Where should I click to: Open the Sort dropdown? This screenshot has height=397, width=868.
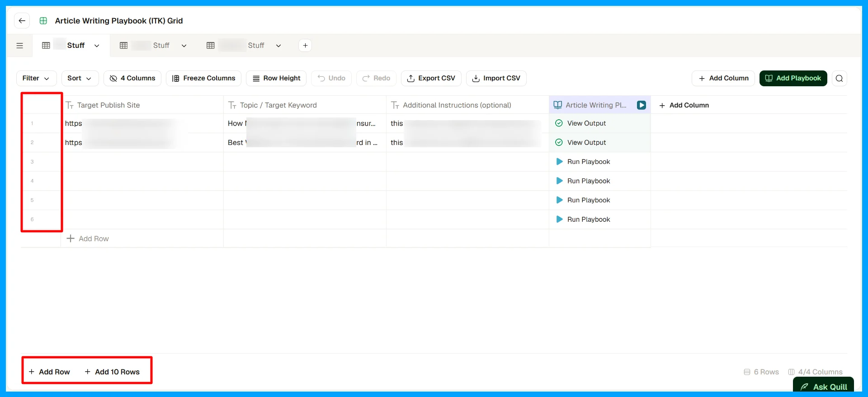point(80,78)
